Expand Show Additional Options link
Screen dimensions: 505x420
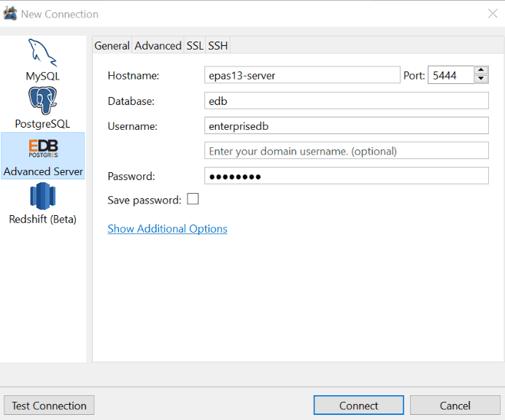pos(167,229)
